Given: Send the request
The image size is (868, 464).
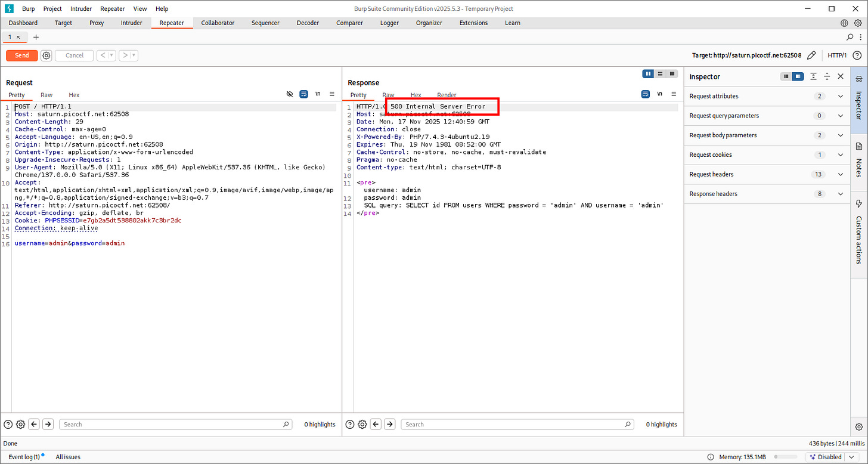Looking at the screenshot, I should coord(22,55).
